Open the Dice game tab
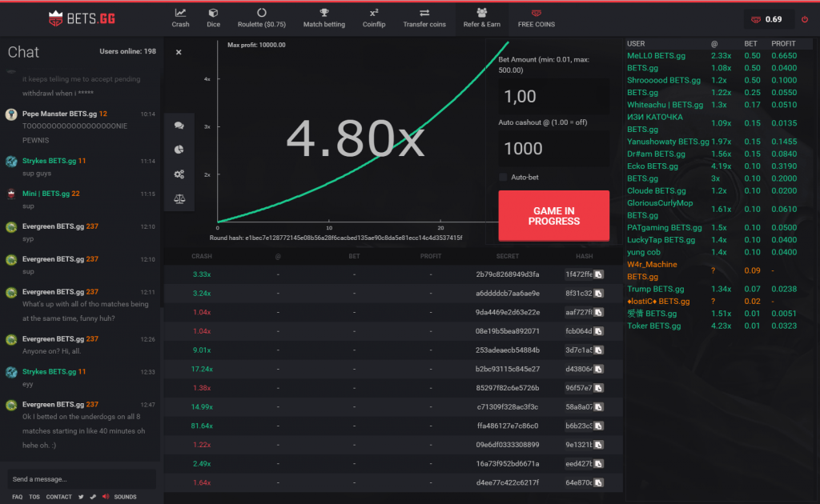This screenshot has height=504, width=820. 213,18
